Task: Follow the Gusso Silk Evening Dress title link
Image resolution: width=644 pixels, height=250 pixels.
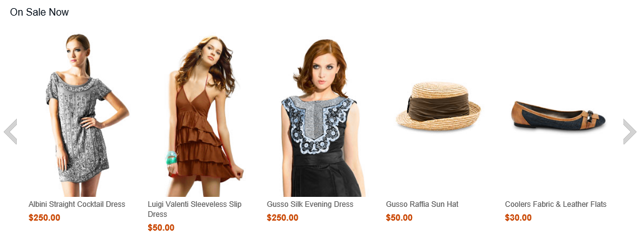Action: click(310, 204)
